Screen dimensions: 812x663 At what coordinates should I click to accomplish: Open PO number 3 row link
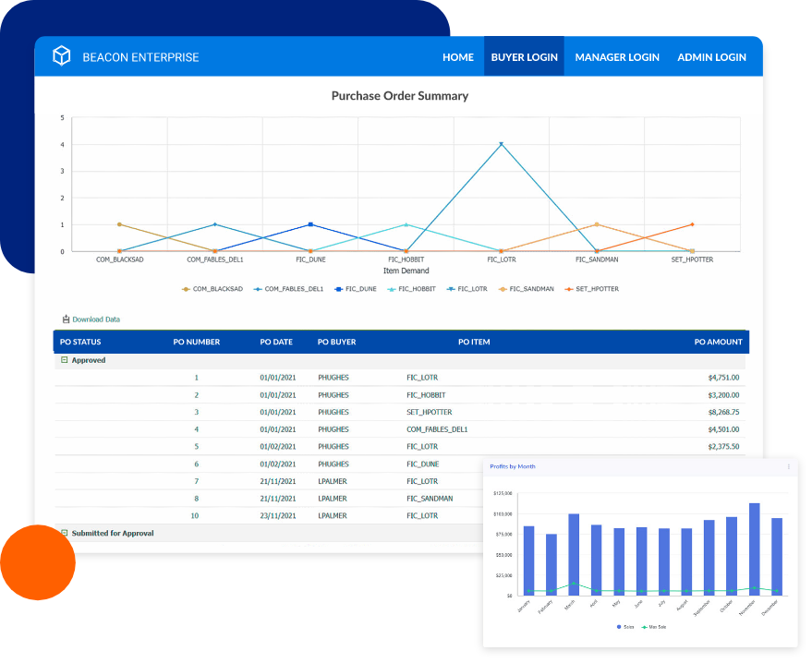coord(196,412)
